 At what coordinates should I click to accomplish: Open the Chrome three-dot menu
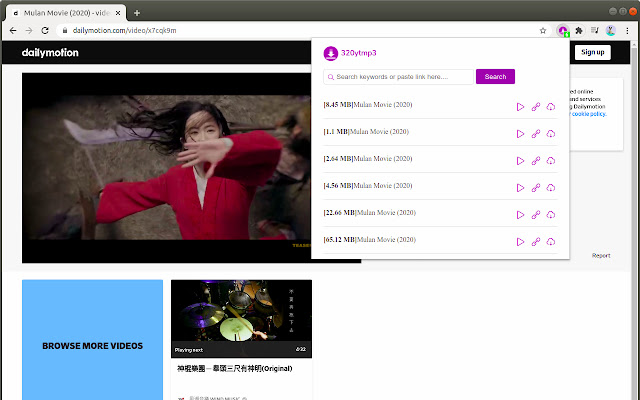(x=627, y=31)
